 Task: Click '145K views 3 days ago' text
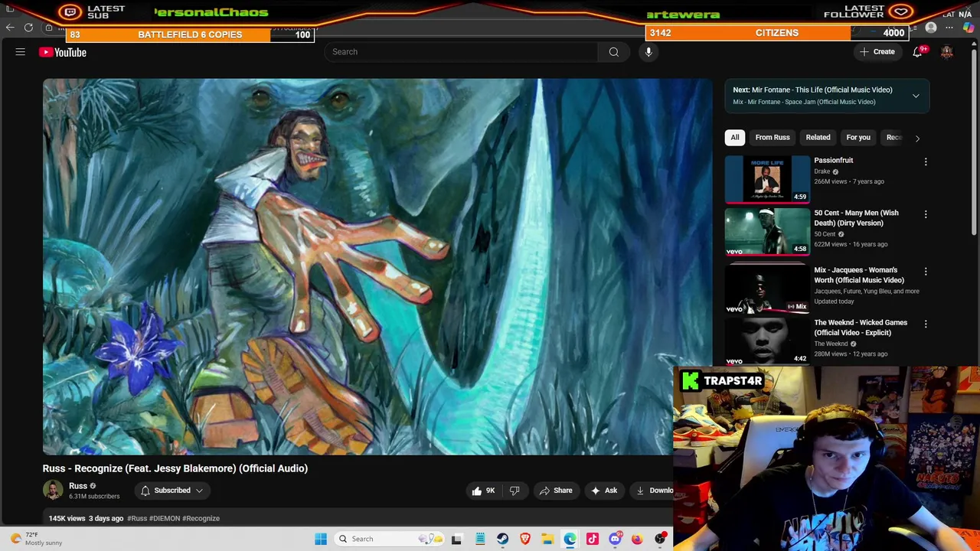[x=86, y=519]
